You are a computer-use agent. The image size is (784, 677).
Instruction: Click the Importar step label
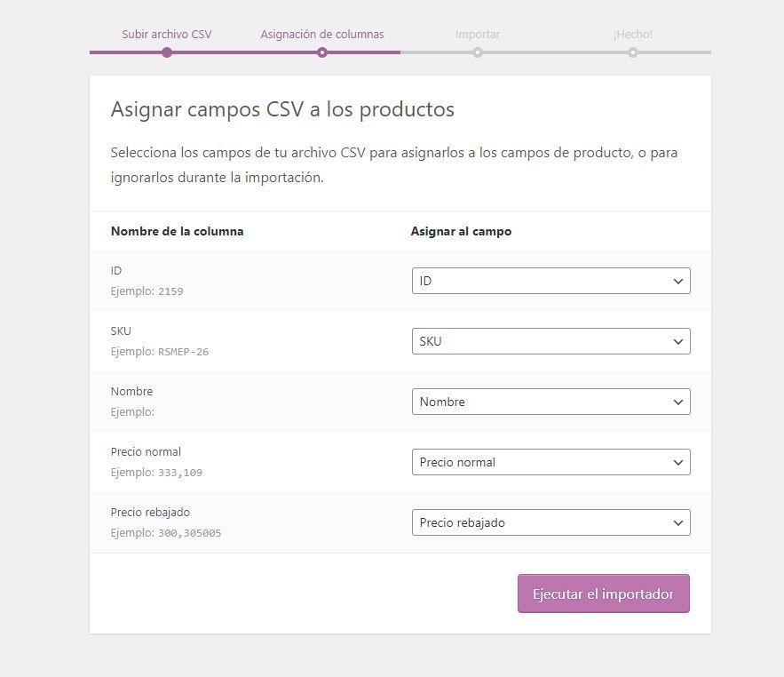pyautogui.click(x=478, y=34)
